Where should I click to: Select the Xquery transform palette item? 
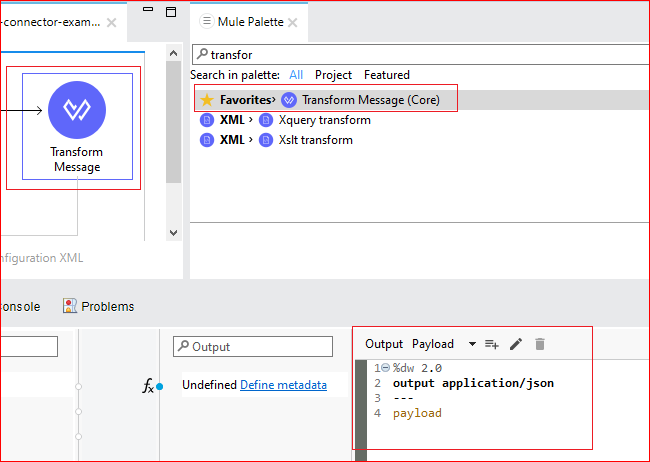(x=325, y=120)
